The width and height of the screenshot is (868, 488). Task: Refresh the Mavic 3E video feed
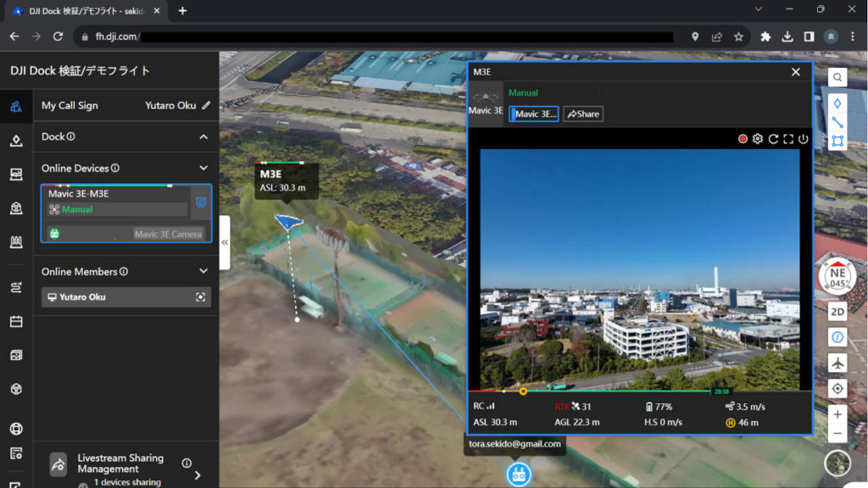tap(774, 138)
